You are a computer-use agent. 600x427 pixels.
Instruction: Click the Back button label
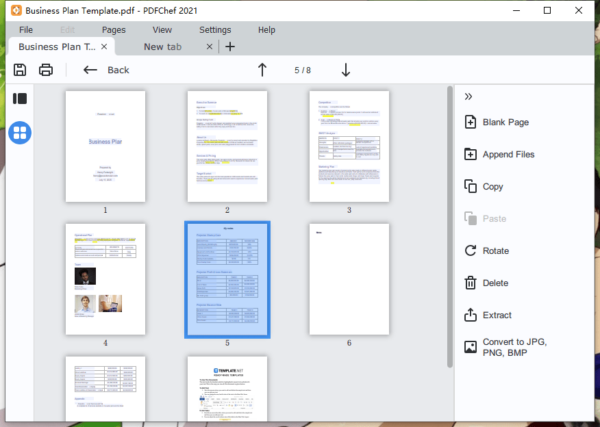tap(118, 70)
